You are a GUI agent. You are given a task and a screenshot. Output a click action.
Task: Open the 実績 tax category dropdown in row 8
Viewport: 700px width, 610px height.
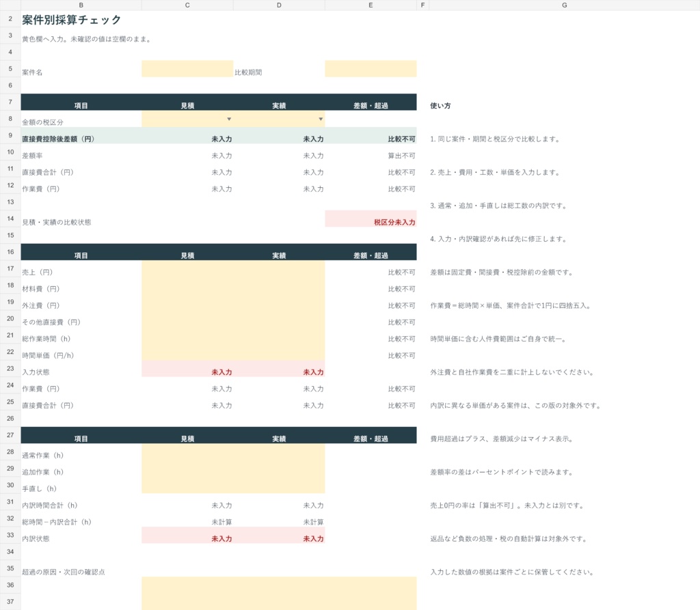pyautogui.click(x=320, y=119)
